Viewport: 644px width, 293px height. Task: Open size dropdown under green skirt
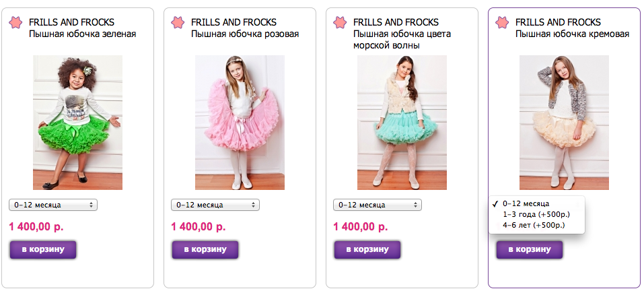point(53,205)
